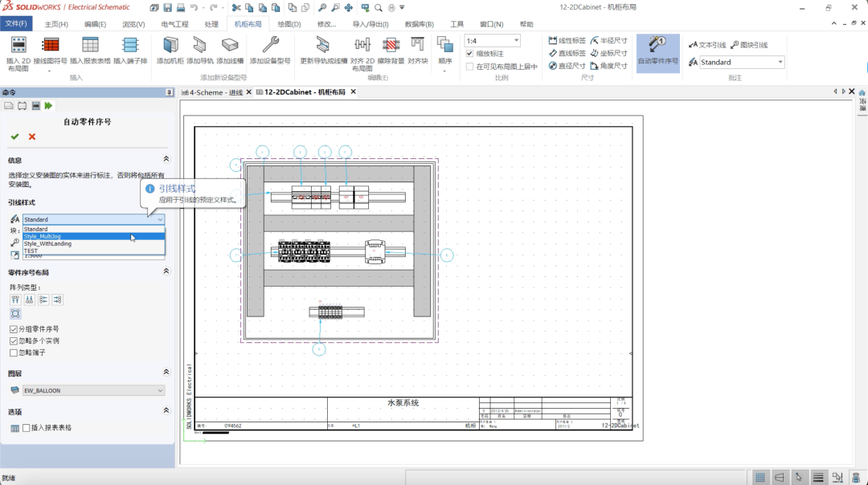Image resolution: width=868 pixels, height=485 pixels.
Task: Activate the 擦除背景 (Erase Background) tool
Action: click(x=389, y=46)
